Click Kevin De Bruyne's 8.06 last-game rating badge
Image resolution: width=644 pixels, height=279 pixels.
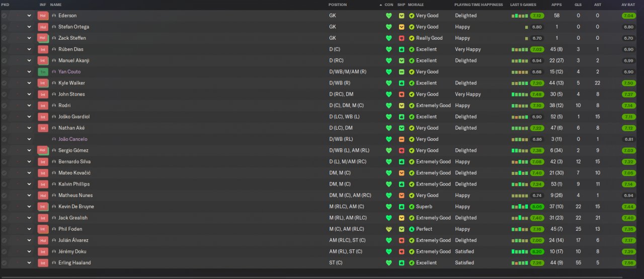[x=537, y=207]
